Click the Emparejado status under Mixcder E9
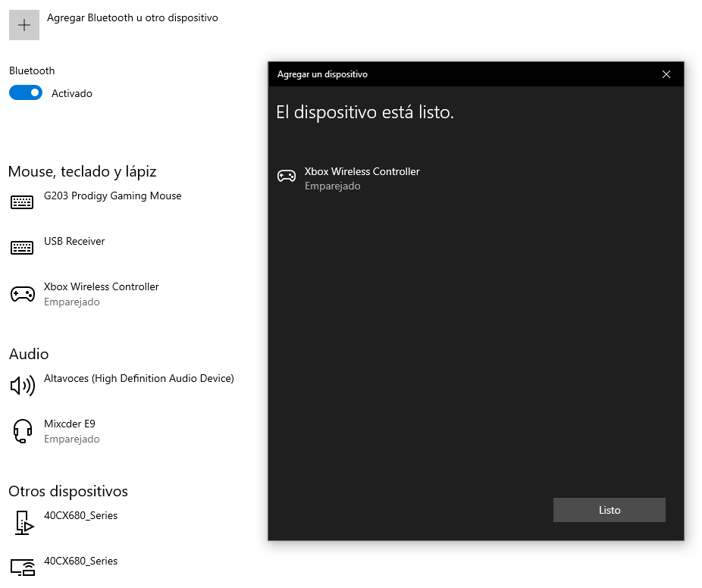The image size is (702, 588). pos(71,439)
